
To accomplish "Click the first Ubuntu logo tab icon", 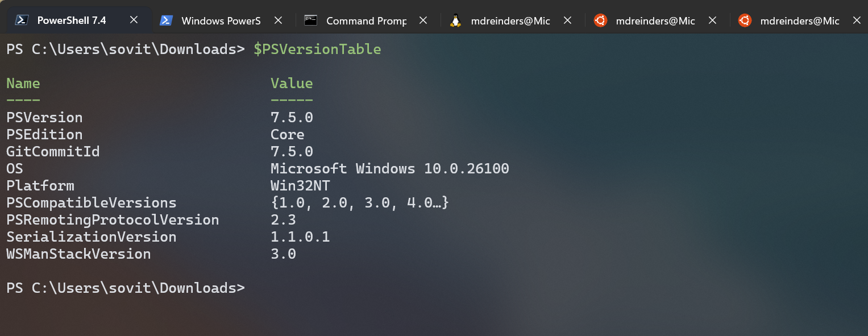I will [600, 20].
